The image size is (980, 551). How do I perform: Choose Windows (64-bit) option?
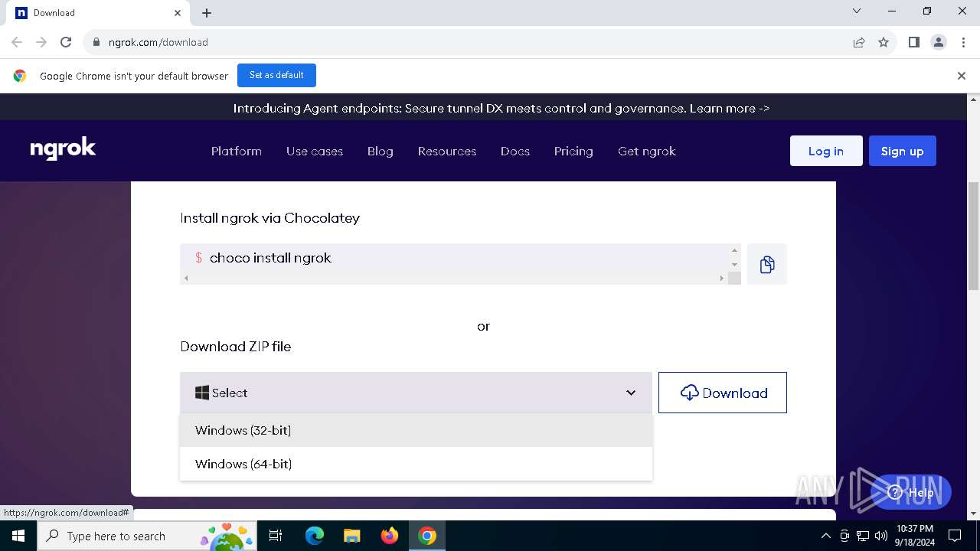point(416,464)
